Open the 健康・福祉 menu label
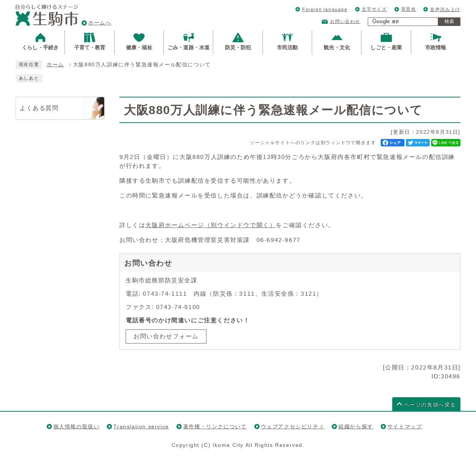The height and width of the screenshot is (468, 476). [139, 47]
